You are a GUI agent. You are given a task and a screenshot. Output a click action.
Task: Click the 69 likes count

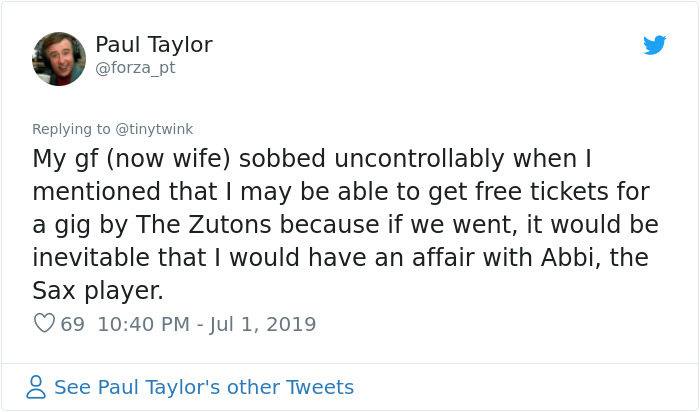click(x=73, y=324)
